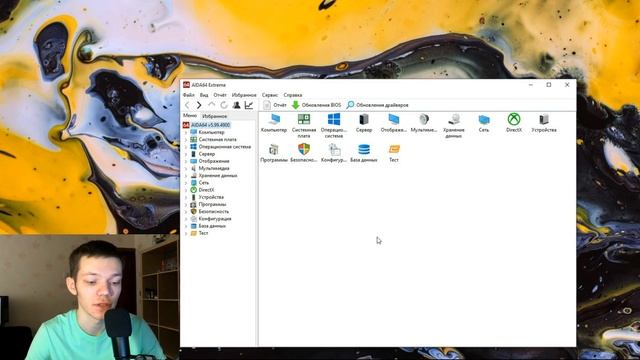Click the Back navigation arrow in the toolbar
Viewport: 640px width, 360px height.
tap(187, 105)
